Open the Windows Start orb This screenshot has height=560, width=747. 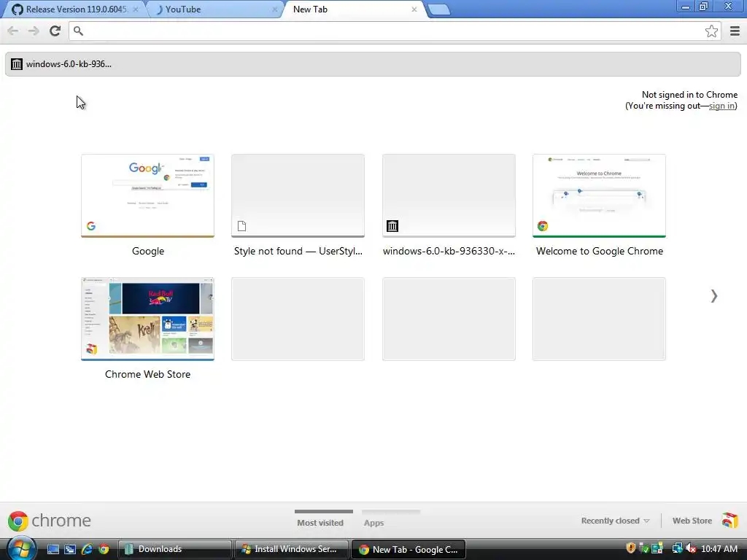[x=21, y=548]
